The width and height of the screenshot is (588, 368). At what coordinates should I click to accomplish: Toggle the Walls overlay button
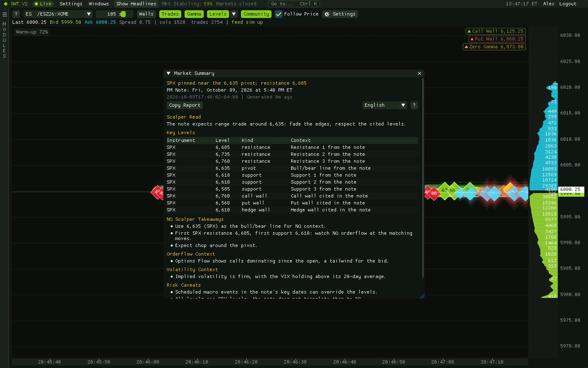tap(146, 14)
